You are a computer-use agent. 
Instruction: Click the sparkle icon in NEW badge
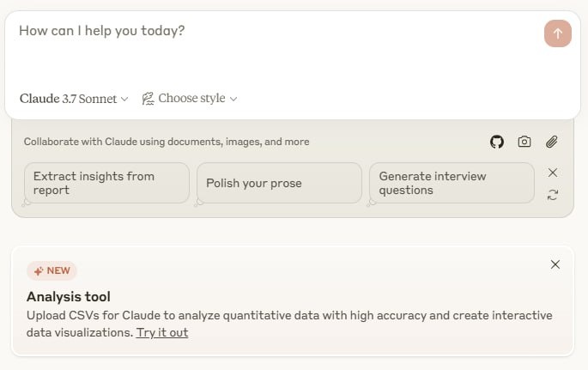pyautogui.click(x=39, y=271)
